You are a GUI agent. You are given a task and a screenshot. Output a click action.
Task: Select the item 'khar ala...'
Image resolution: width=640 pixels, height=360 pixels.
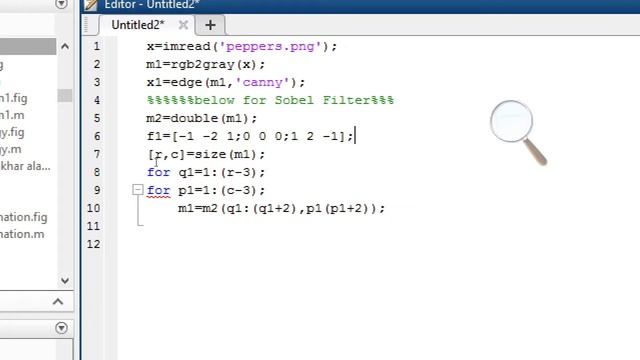coord(25,166)
